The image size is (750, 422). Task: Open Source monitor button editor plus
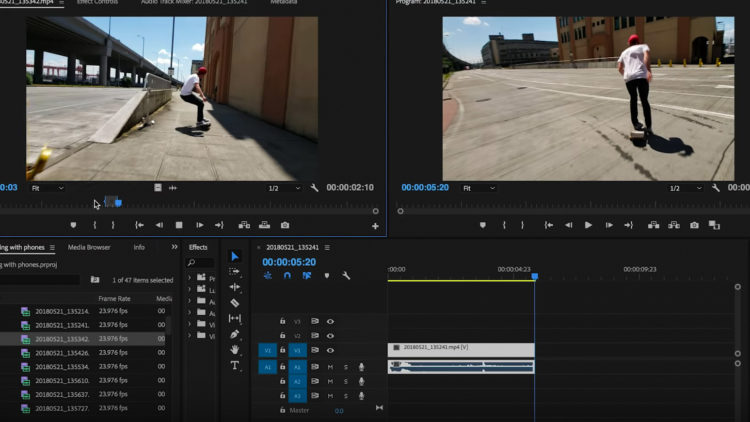375,226
